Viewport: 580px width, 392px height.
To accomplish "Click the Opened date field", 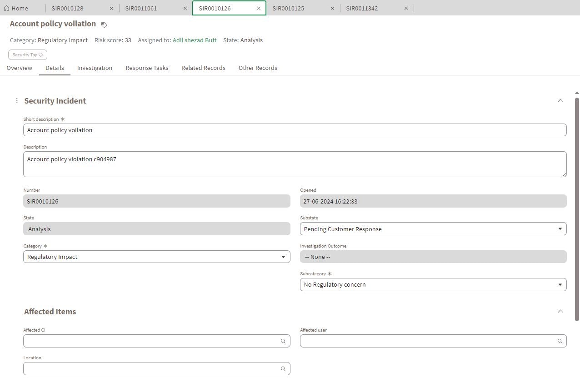I will pos(433,201).
